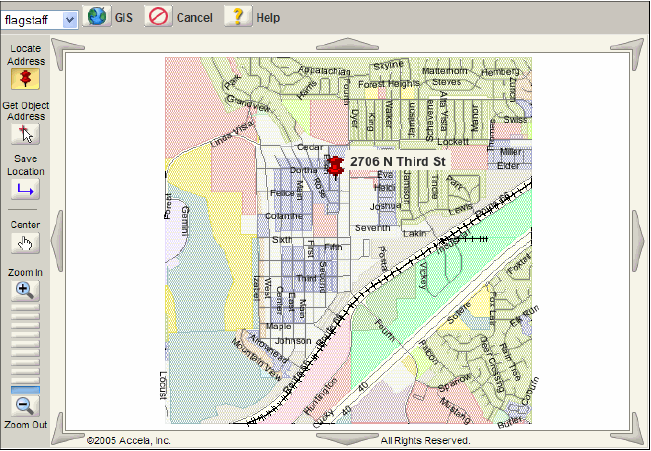Activate the Center hand tool
This screenshot has height=451, width=651.
(25, 243)
